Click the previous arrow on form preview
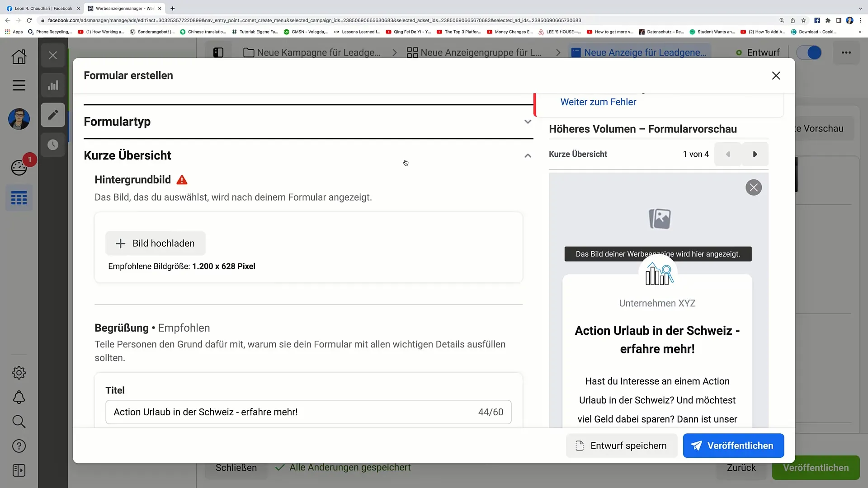This screenshot has width=868, height=488. coord(728,155)
